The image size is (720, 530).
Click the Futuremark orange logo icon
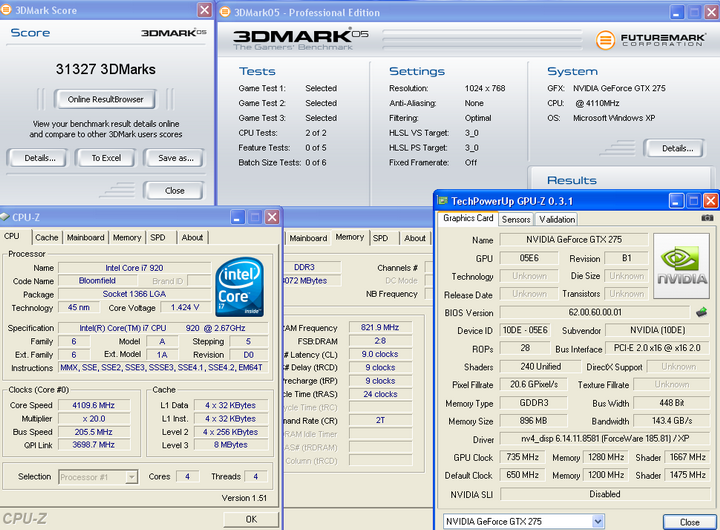click(605, 40)
